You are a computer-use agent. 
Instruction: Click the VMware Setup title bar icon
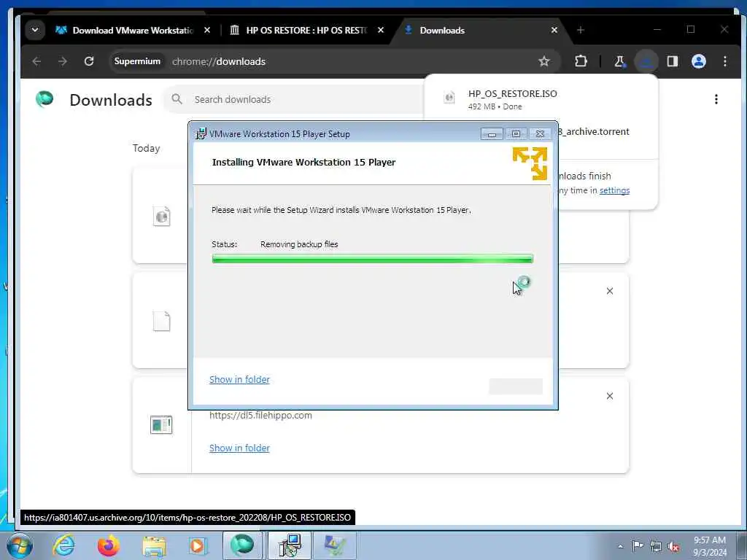(x=201, y=134)
